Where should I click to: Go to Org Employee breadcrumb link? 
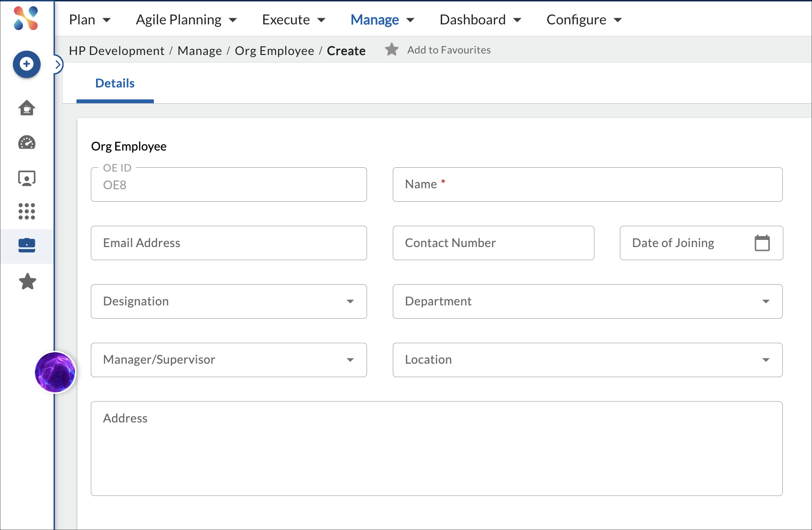274,51
